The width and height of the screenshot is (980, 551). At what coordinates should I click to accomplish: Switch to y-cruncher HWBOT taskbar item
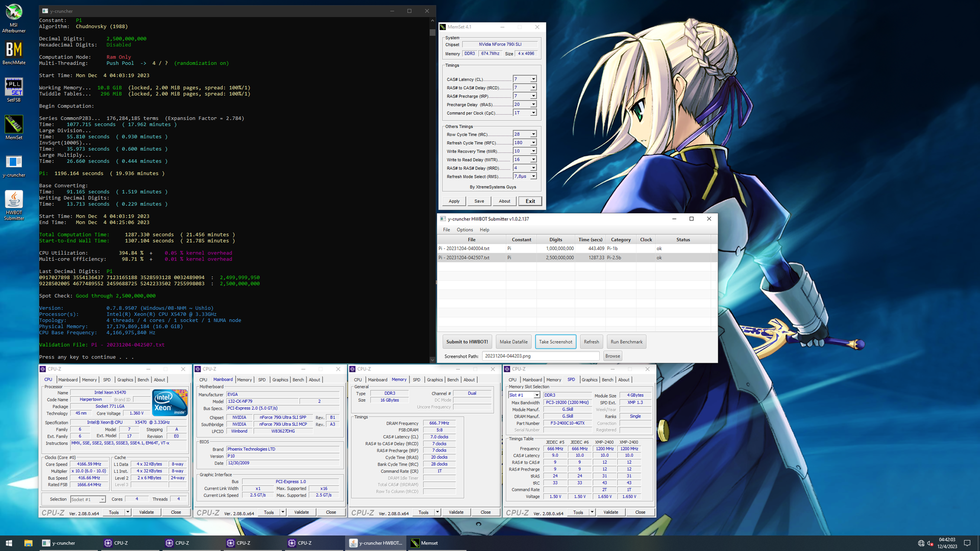coord(376,543)
